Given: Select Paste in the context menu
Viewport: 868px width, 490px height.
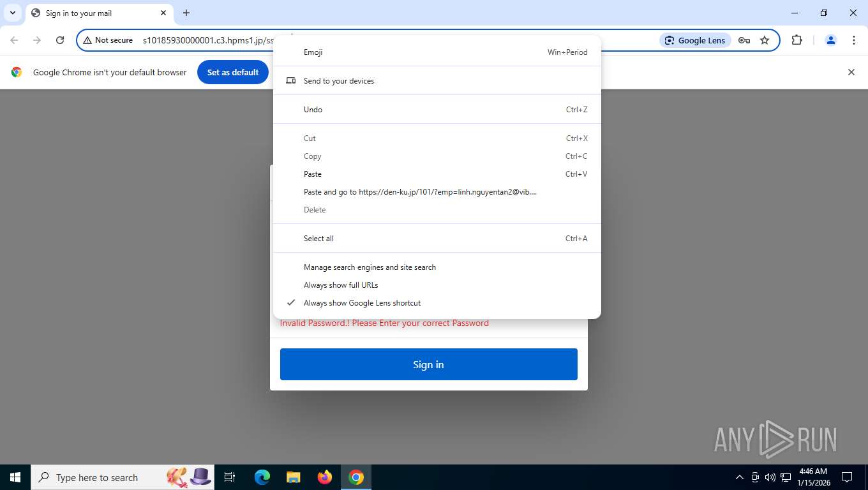Looking at the screenshot, I should tap(437, 174).
